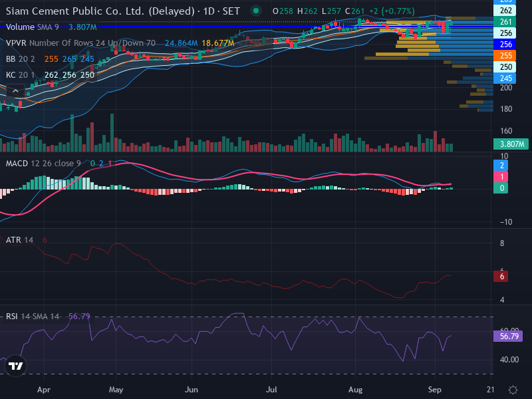Click the Jul label on time axis
This screenshot has height=399, width=532.
(271, 390)
